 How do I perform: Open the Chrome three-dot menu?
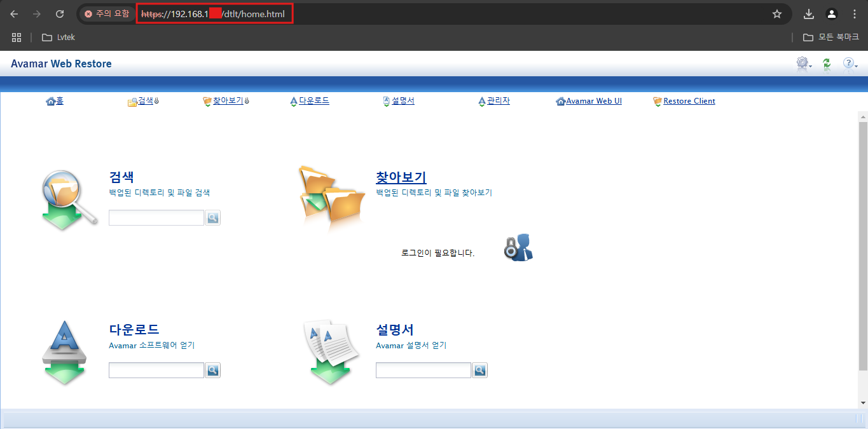855,14
